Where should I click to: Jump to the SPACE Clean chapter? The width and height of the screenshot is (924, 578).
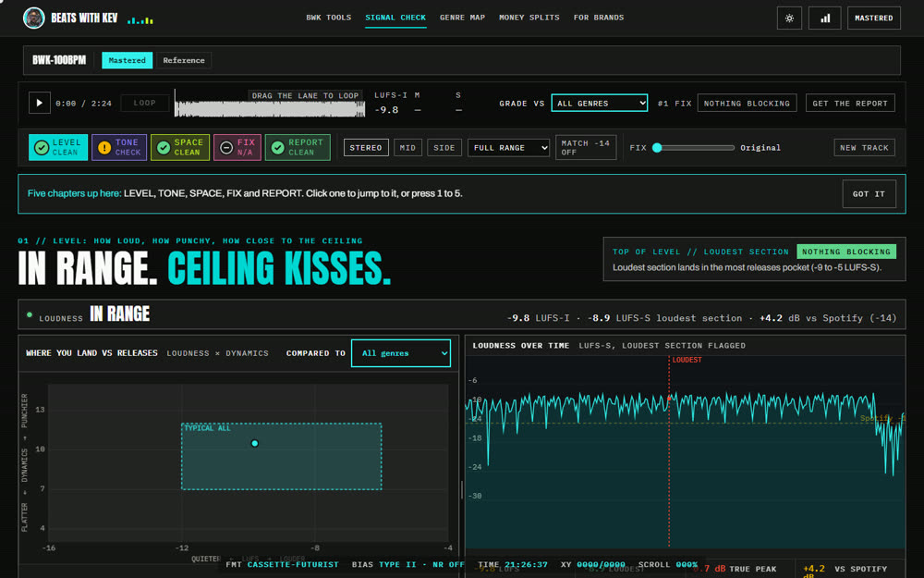coord(180,147)
